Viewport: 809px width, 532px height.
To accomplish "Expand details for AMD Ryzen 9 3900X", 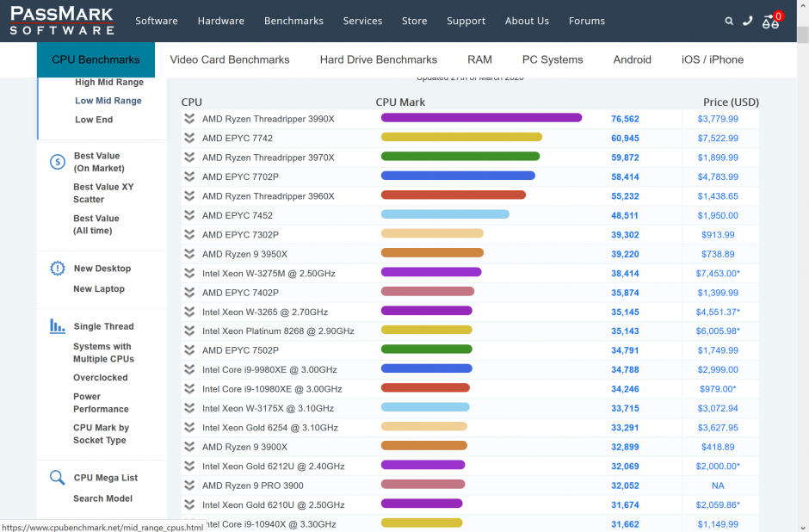I will (x=189, y=447).
